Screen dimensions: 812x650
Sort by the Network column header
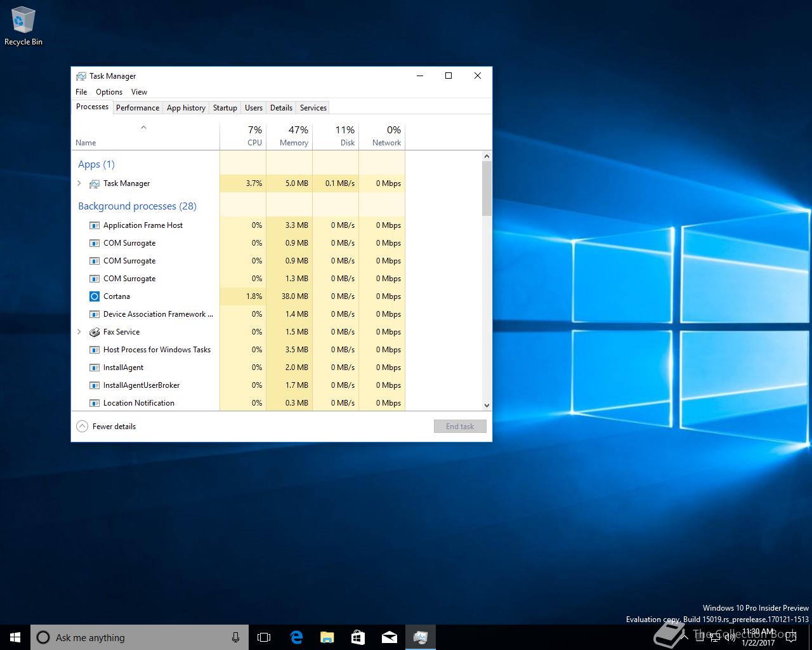382,136
